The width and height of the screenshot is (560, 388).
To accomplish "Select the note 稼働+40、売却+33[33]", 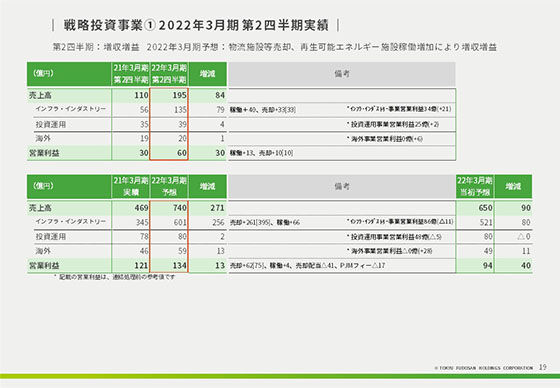I will point(263,110).
